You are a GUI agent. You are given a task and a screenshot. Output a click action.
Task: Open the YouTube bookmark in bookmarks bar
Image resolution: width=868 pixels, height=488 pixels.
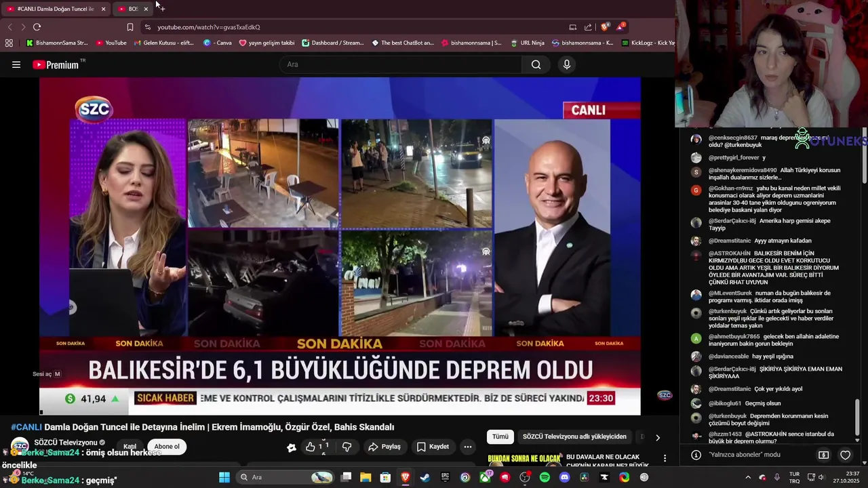(111, 43)
